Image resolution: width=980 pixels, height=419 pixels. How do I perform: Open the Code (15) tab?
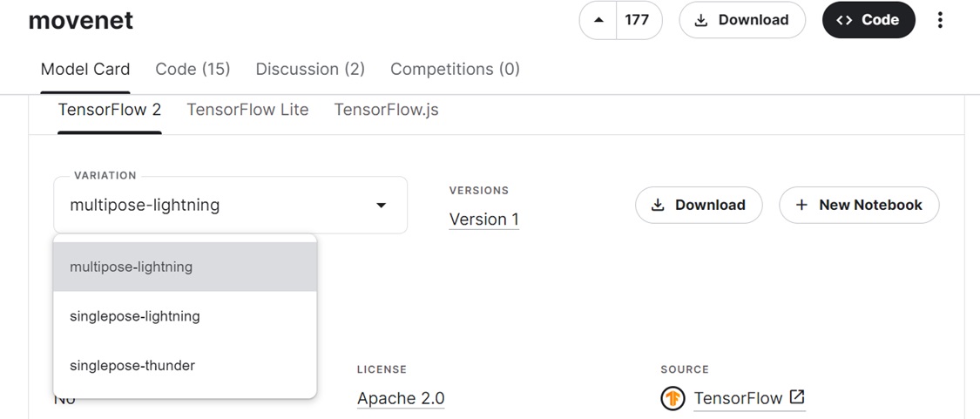pos(193,69)
